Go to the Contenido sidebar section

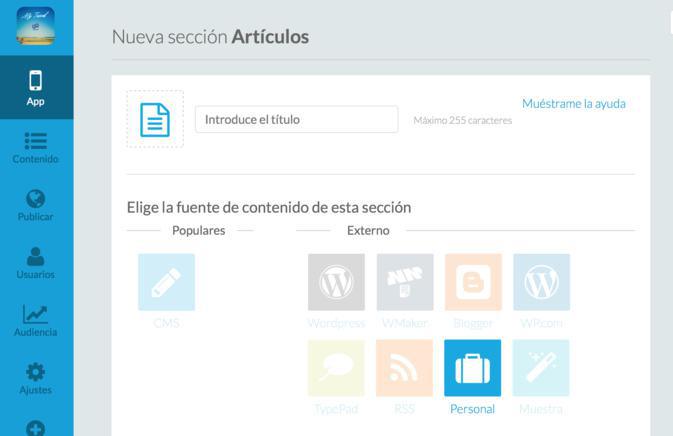36,147
